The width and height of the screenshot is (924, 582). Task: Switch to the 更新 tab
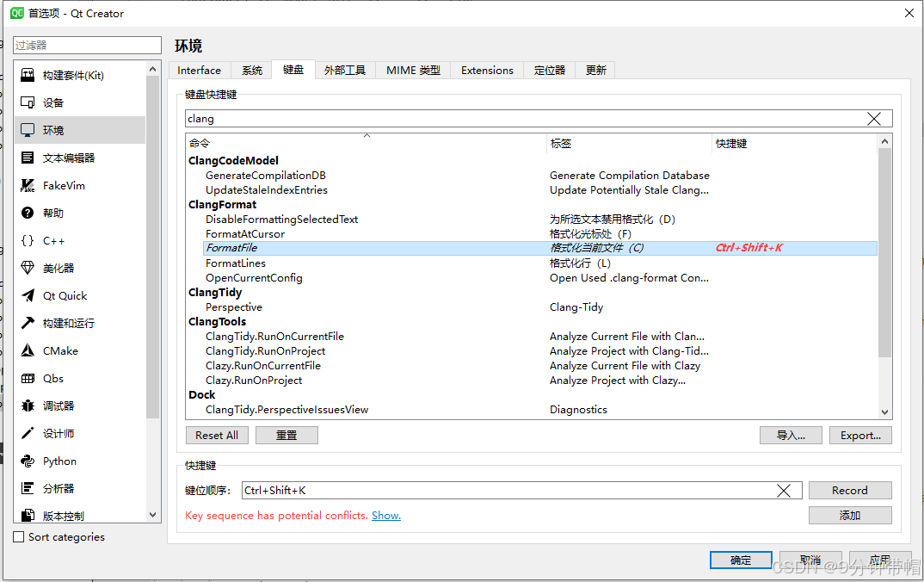(595, 71)
